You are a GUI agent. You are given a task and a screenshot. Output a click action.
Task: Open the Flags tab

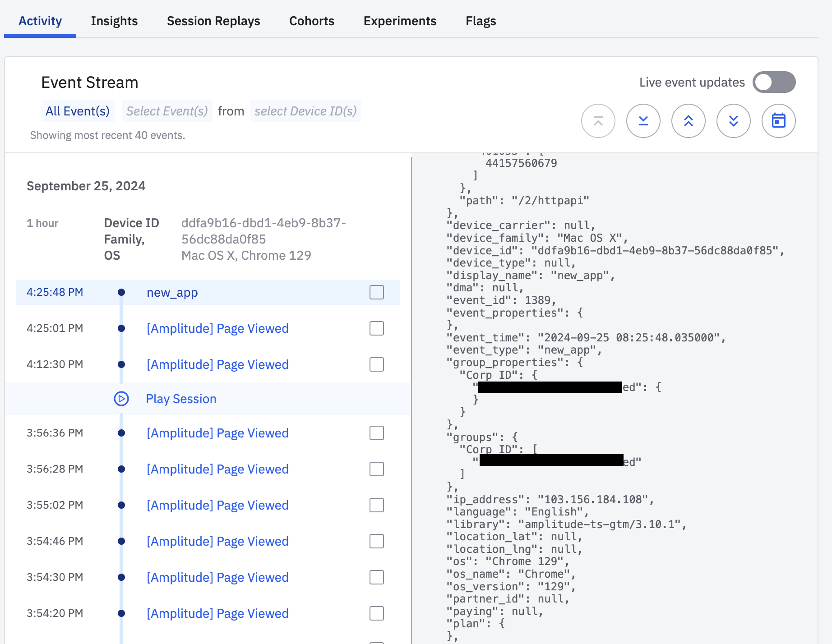tap(481, 21)
